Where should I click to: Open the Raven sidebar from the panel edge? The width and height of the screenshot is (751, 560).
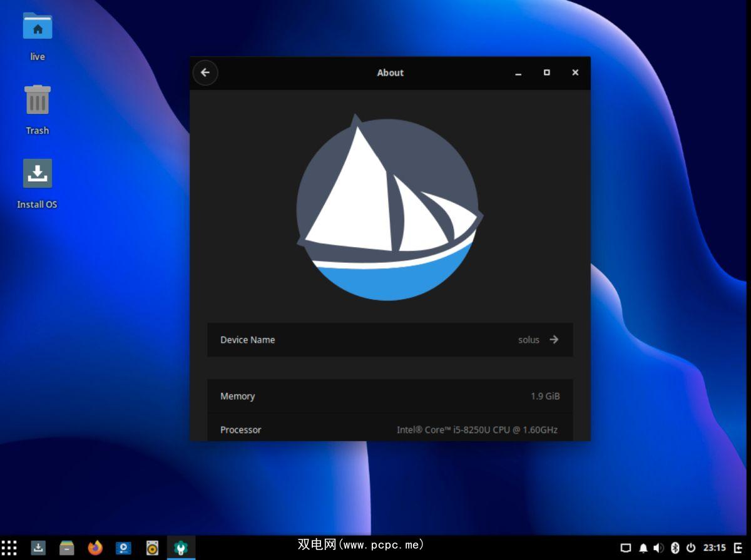738,548
